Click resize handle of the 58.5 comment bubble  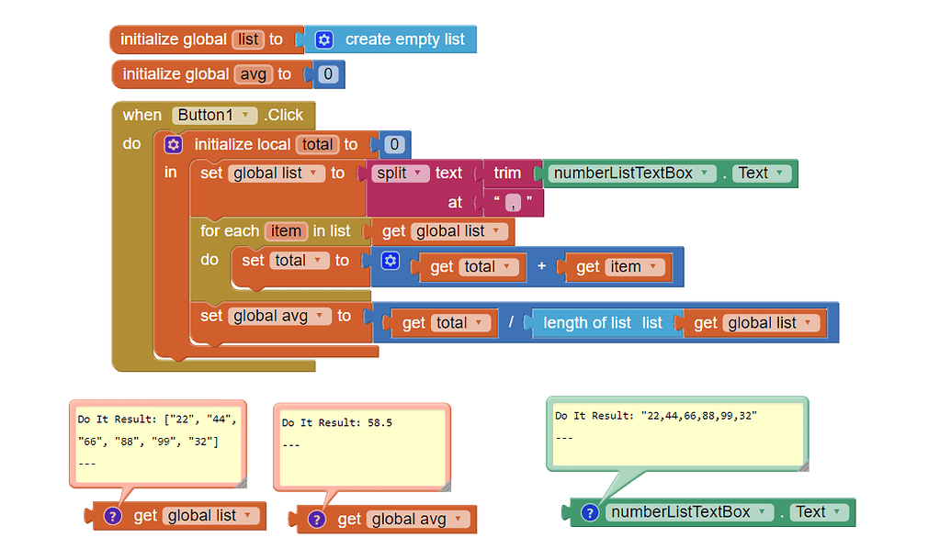445,483
